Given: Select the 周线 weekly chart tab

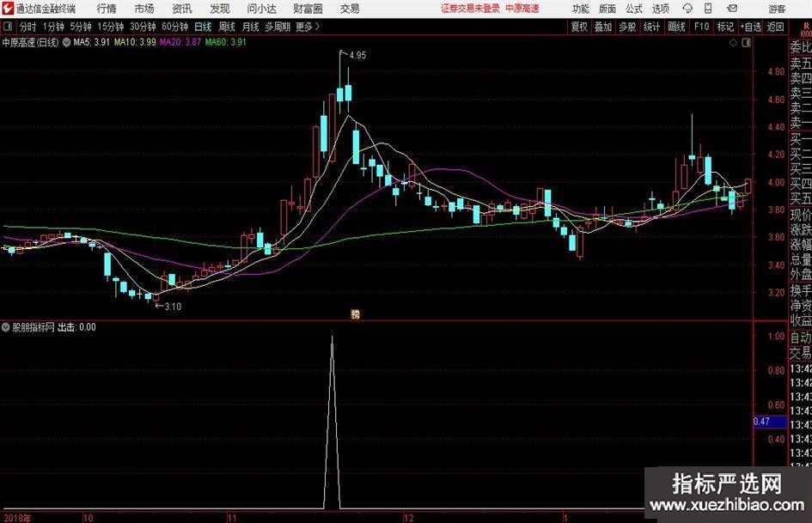Looking at the screenshot, I should coord(227,27).
